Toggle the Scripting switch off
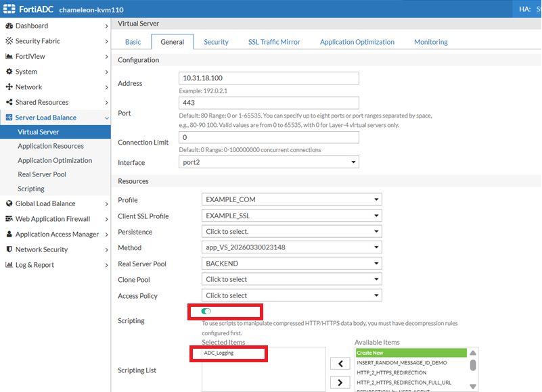The image size is (542, 392). point(206,311)
